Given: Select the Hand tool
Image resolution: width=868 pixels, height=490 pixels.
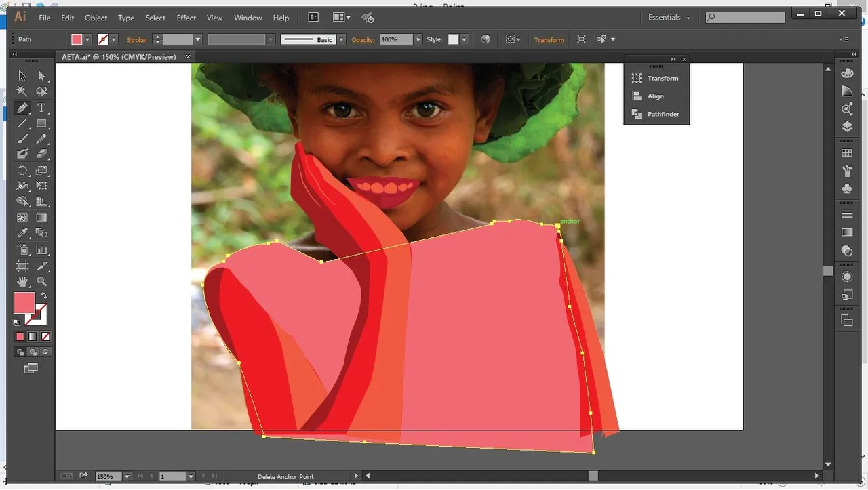Looking at the screenshot, I should 22,281.
